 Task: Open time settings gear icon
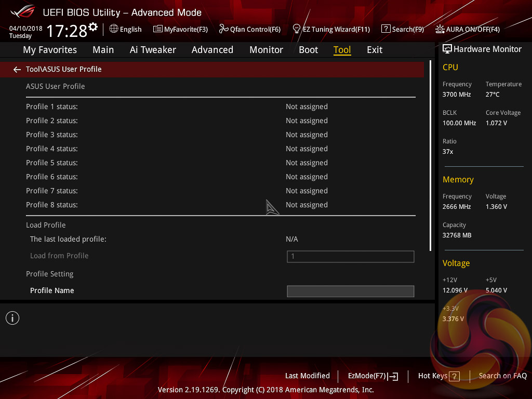pos(93,27)
